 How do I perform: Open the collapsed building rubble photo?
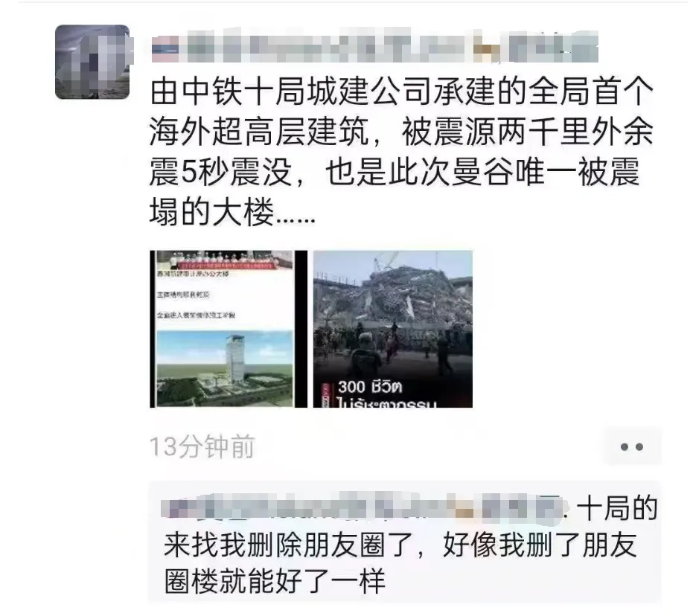pyautogui.click(x=393, y=329)
